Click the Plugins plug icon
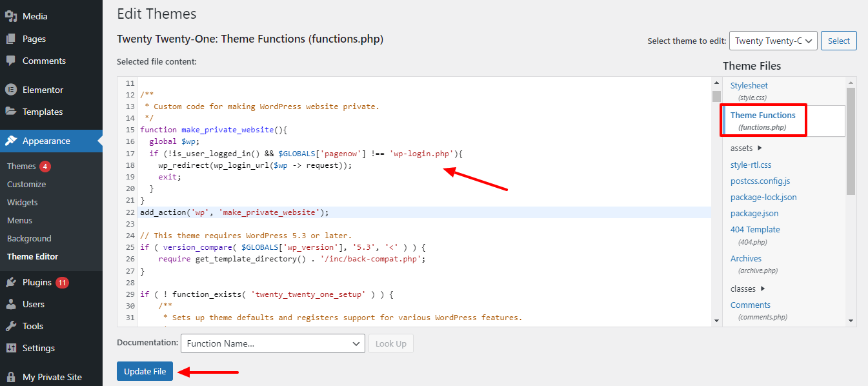 click(x=11, y=282)
